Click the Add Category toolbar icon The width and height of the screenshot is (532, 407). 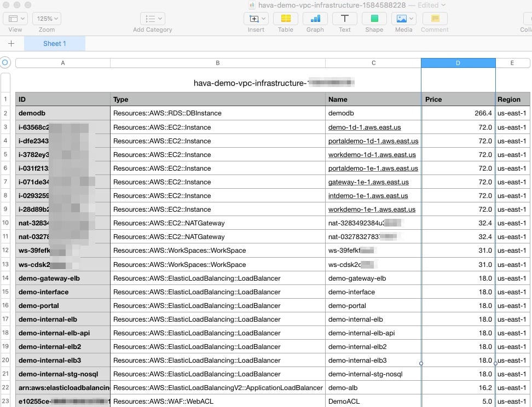pyautogui.click(x=152, y=19)
